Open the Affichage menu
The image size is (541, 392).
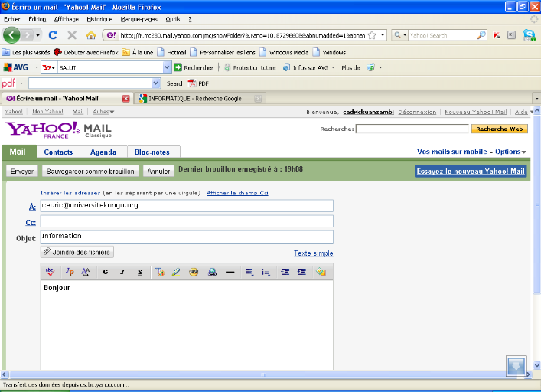(67, 19)
